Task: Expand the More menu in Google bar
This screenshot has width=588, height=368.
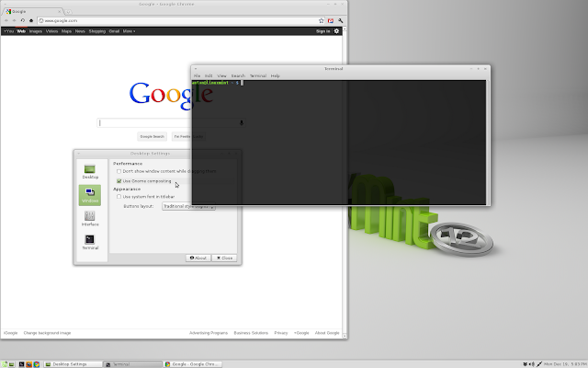Action: 129,31
